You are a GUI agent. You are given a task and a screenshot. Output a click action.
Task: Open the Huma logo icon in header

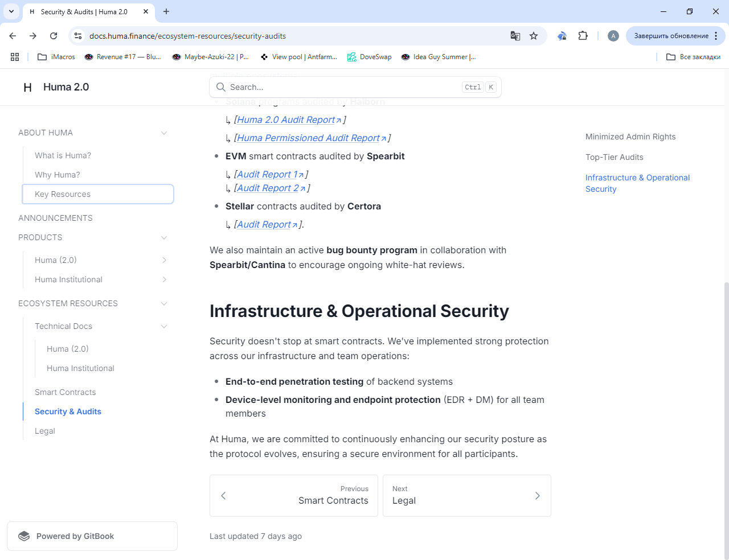pyautogui.click(x=27, y=87)
